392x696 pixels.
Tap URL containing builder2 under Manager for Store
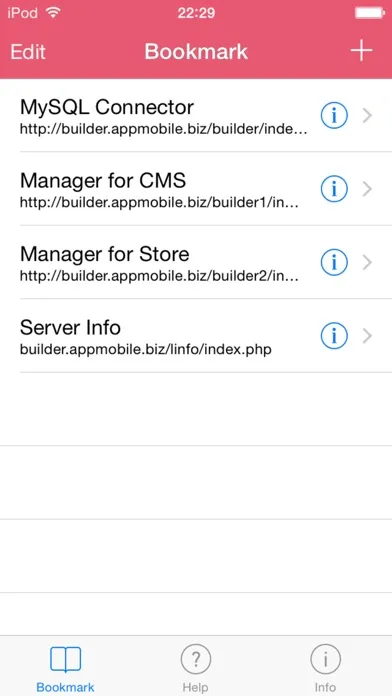point(159,276)
